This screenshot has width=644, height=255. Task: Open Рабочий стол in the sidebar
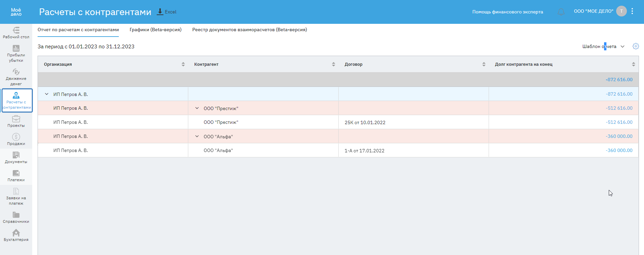coord(16,33)
